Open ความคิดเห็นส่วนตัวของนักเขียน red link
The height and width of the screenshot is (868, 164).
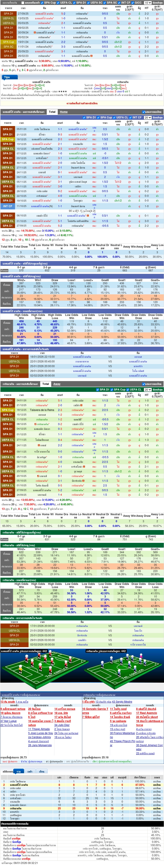point(82,103)
